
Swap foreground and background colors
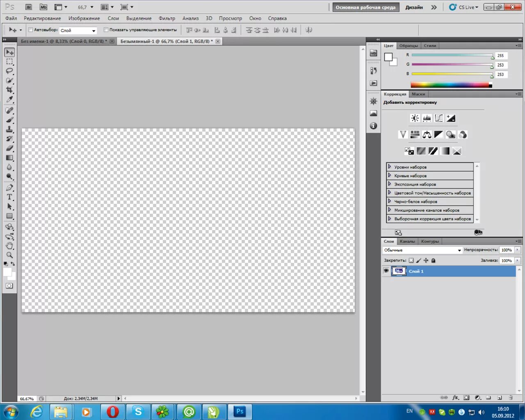coord(13,264)
